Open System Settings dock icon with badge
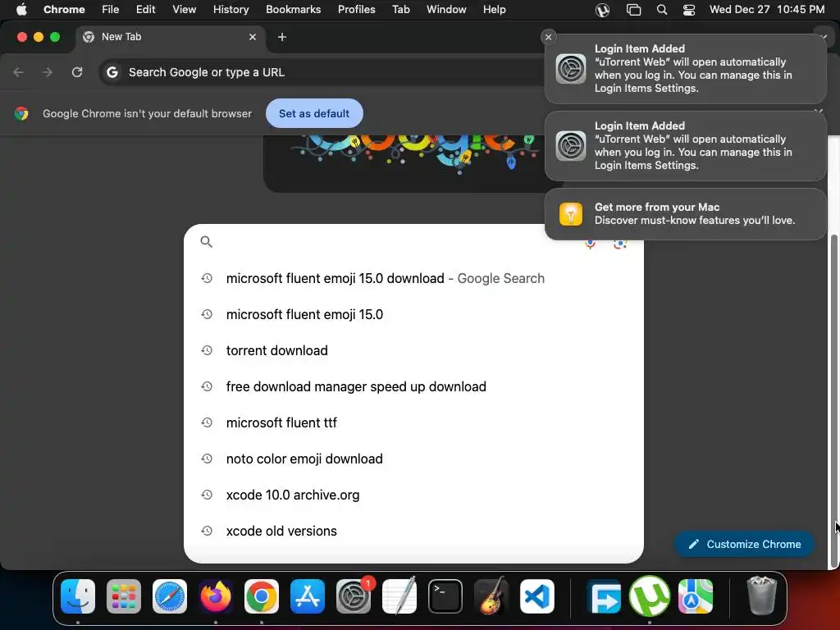This screenshot has height=630, width=840. coord(354,596)
